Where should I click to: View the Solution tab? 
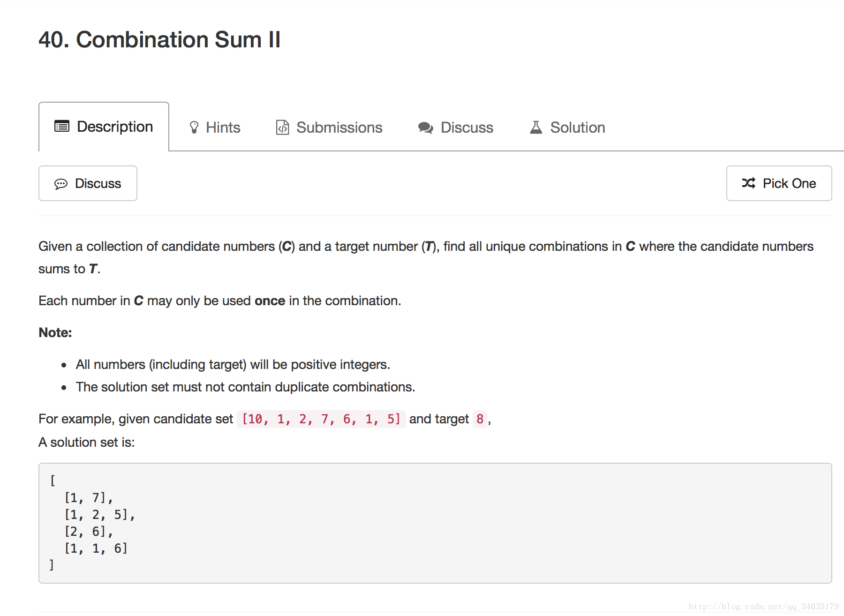pyautogui.click(x=567, y=128)
